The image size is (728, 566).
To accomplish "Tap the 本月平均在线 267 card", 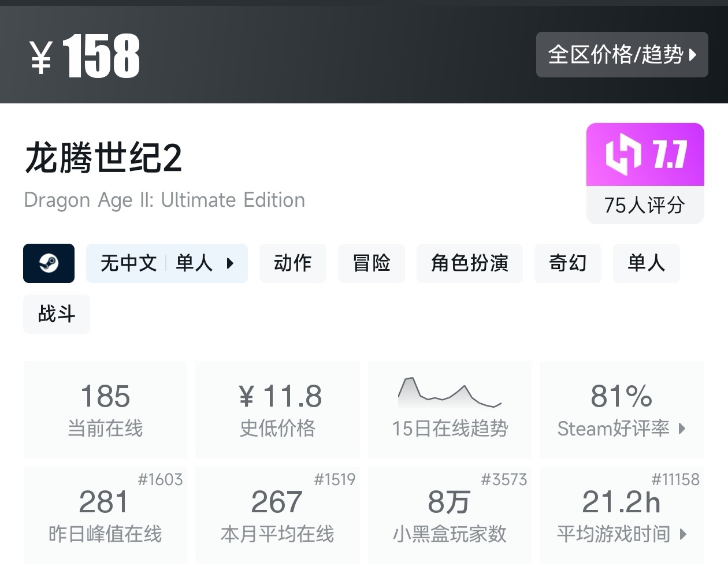I will point(277,515).
